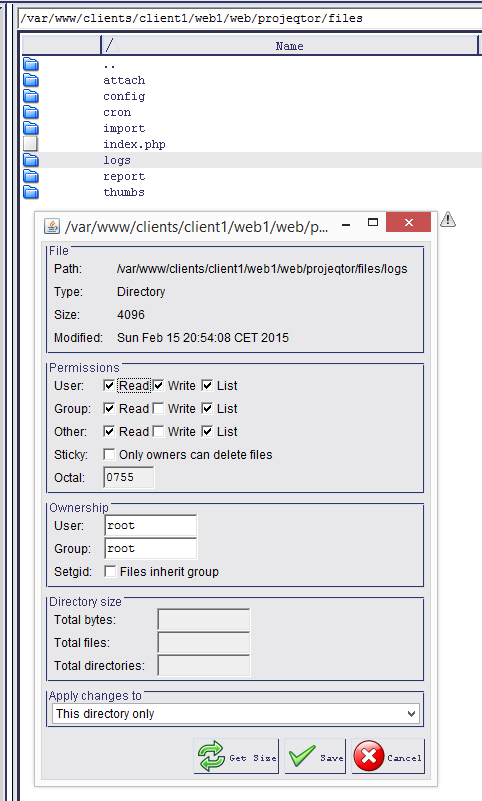Viewport: 482px width, 801px height.
Task: Select the attach folder icon
Action: click(31, 80)
